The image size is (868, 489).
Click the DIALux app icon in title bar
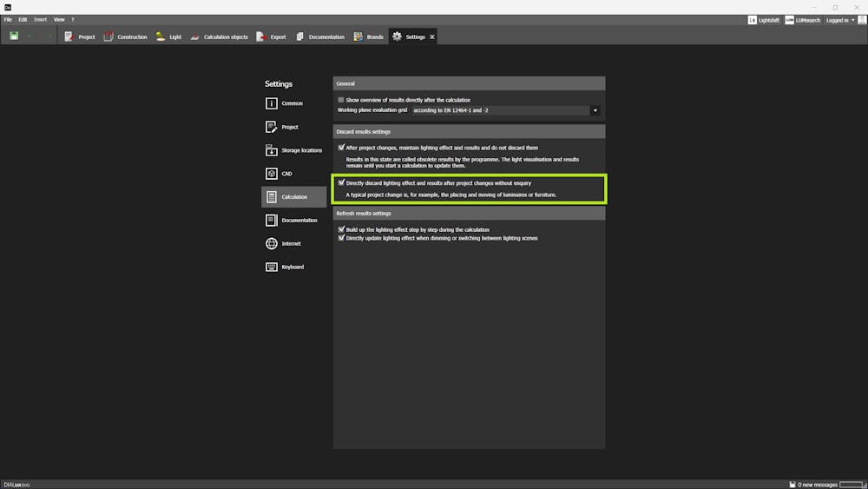[x=8, y=7]
